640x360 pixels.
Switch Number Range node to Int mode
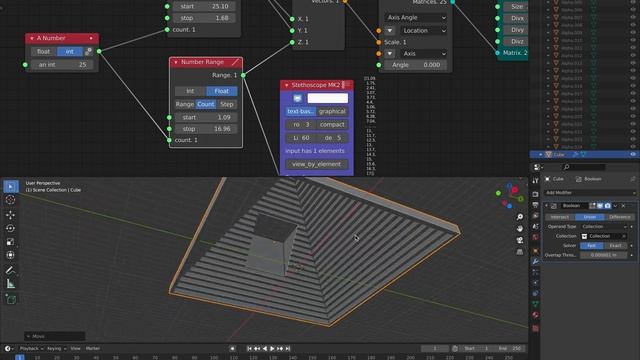click(x=190, y=91)
